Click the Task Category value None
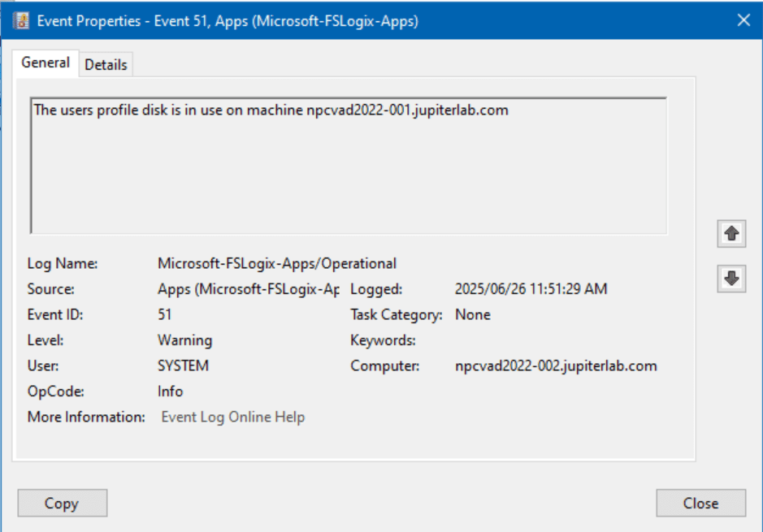Viewport: 763px width, 532px height. pos(472,314)
